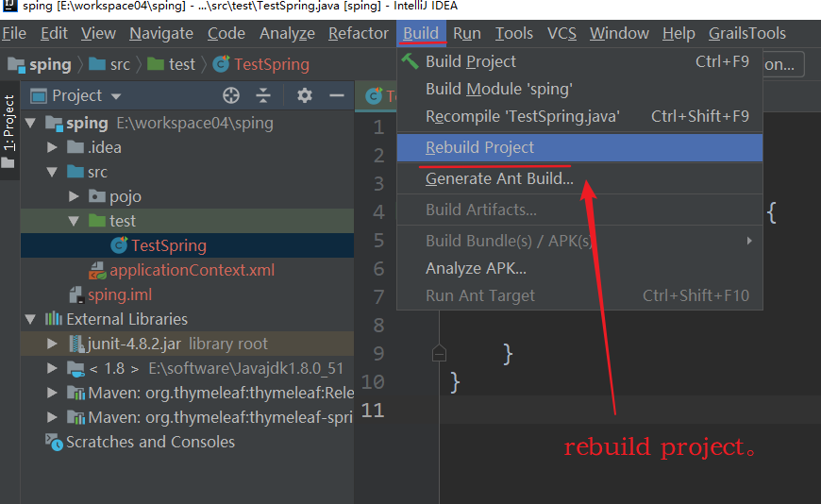
Task: Open the VCS menu
Action: (561, 33)
